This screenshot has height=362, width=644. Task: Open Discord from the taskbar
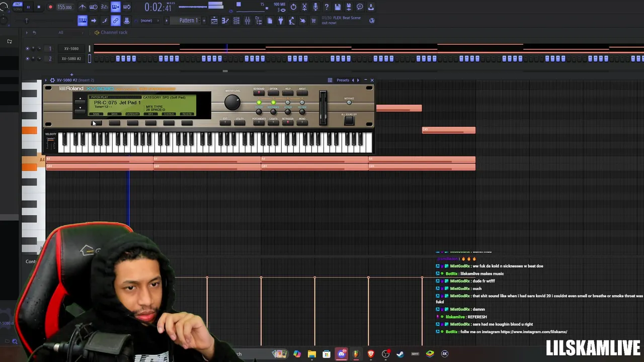[x=342, y=353]
